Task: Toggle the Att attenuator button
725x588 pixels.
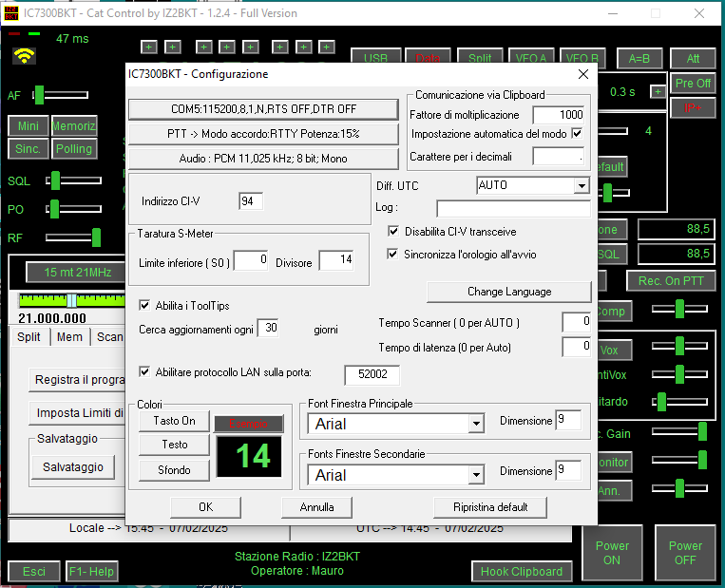Action: point(693,59)
